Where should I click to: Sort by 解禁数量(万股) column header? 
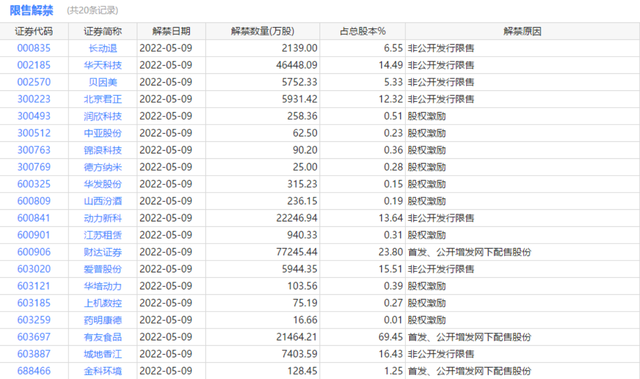pyautogui.click(x=262, y=31)
